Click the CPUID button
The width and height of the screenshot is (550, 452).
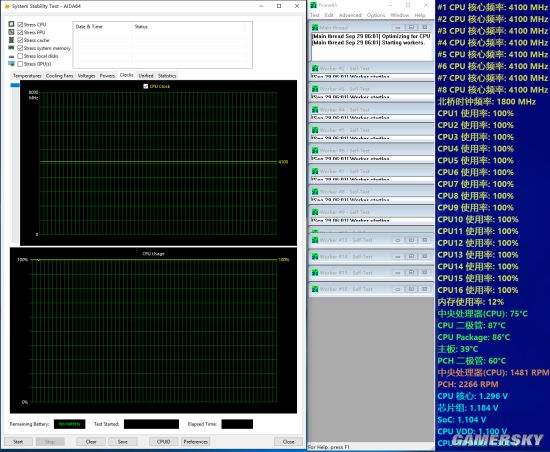[163, 441]
